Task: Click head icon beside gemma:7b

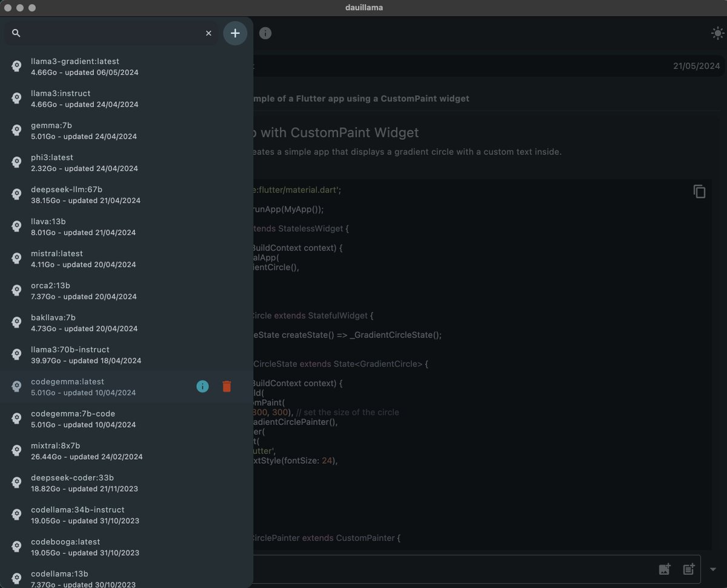Action: click(17, 131)
